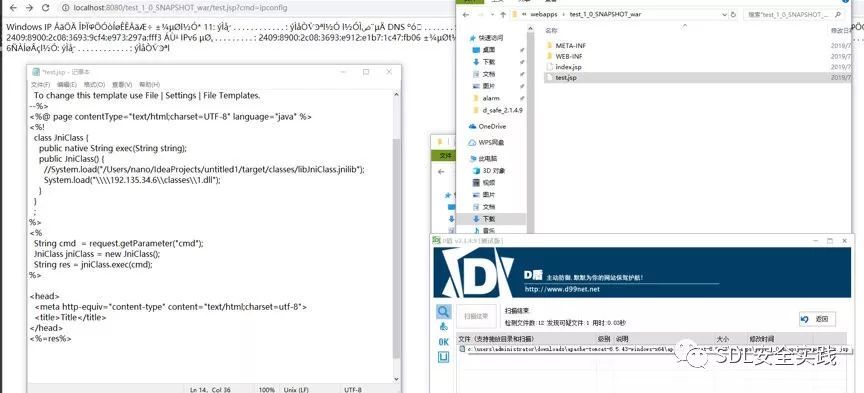
Task: Click the 返回 button in D盾
Action: click(818, 319)
